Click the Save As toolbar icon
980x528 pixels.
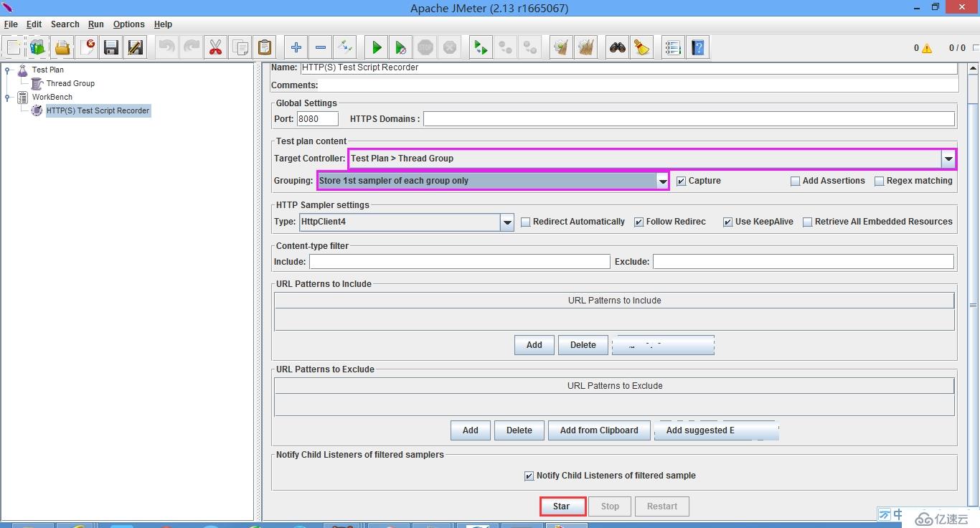136,48
